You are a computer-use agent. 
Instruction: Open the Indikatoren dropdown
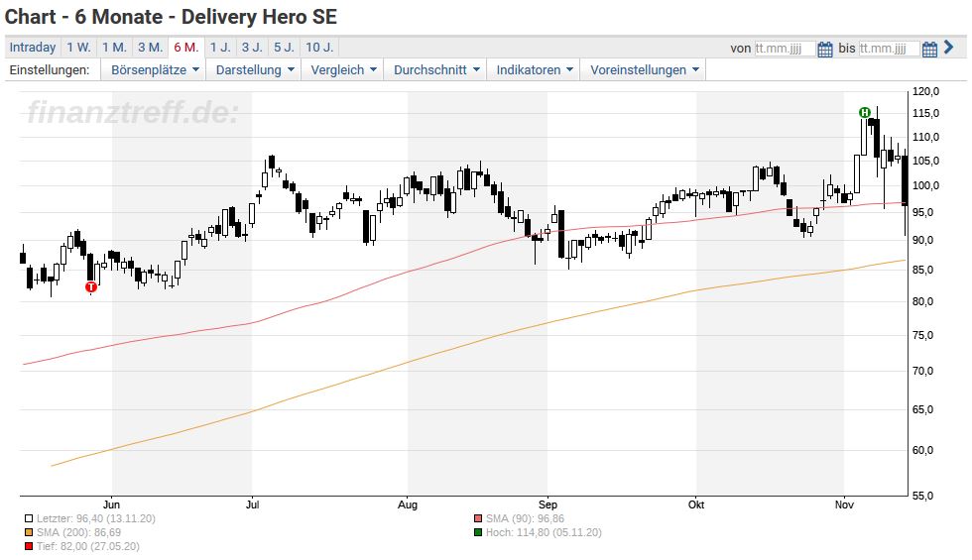coord(534,70)
